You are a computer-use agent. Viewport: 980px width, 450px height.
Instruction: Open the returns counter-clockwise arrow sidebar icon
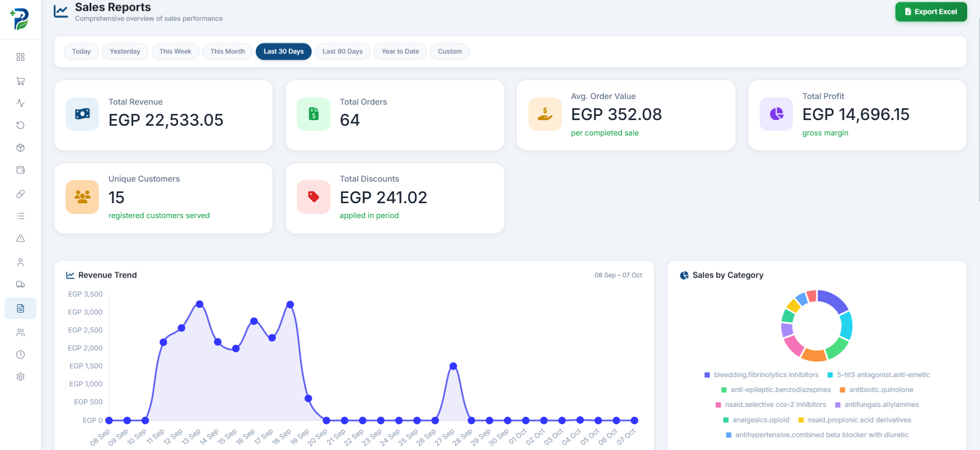21,125
